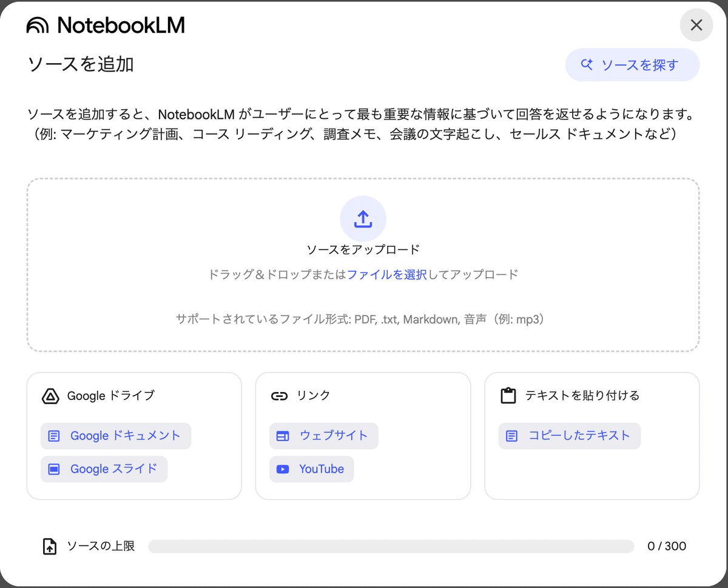Click the ソースをアップロード label
Viewport: 728px width, 588px height.
pos(363,249)
